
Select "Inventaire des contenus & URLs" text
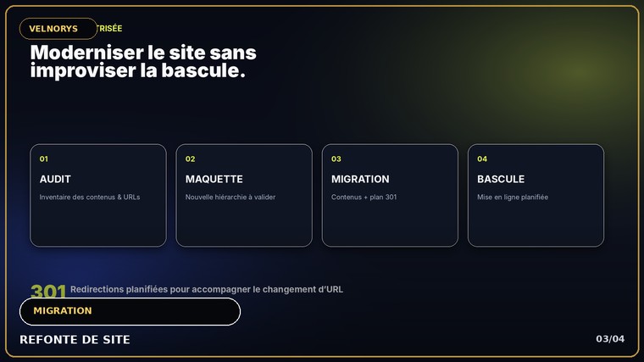(x=90, y=198)
